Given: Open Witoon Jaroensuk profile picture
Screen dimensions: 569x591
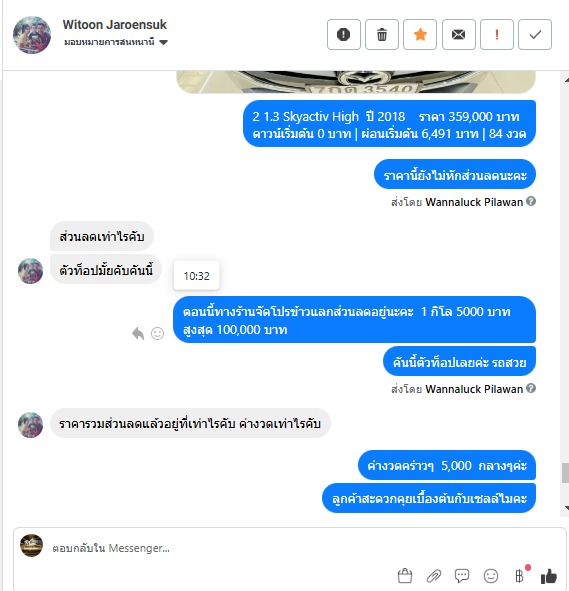Looking at the screenshot, I should [32, 35].
